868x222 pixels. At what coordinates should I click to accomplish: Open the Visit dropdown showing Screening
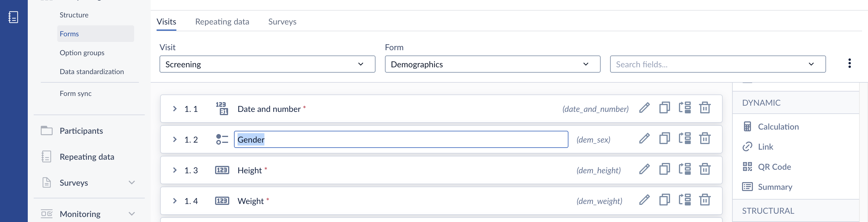(267, 64)
